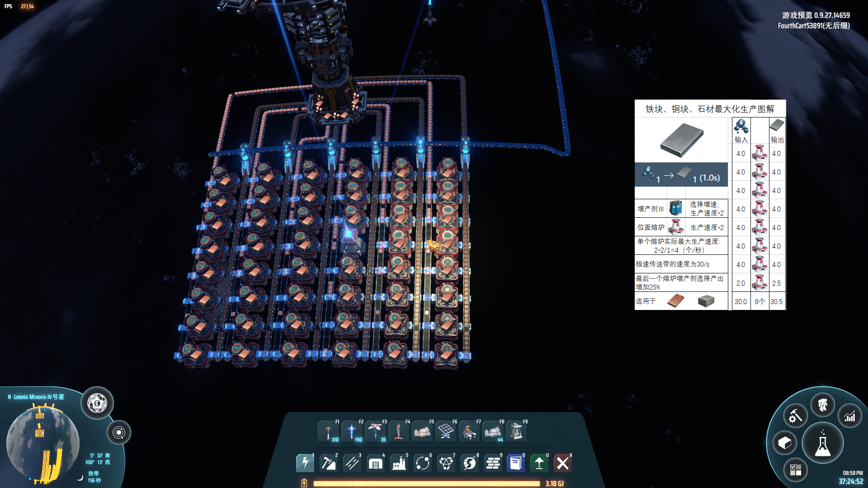Click the mecha core energy bar showing 3.18 GJ
This screenshot has width=868, height=488.
click(x=425, y=483)
